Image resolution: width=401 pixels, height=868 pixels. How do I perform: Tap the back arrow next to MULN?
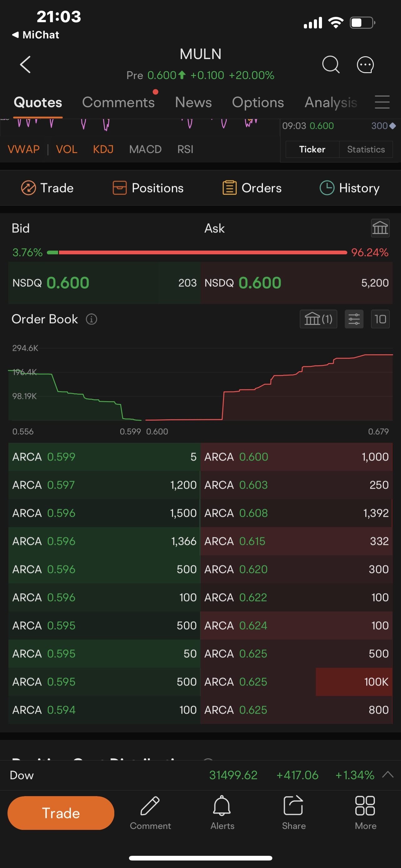pos(25,64)
